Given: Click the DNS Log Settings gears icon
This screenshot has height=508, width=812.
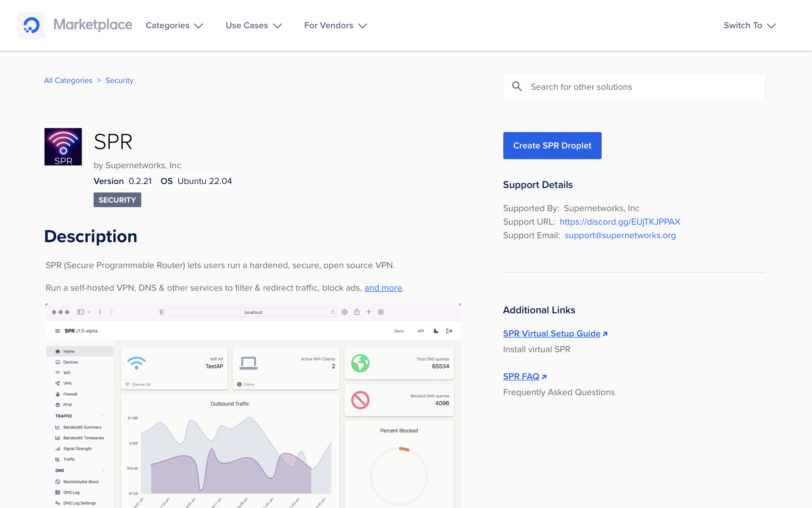Looking at the screenshot, I should pos(58,503).
